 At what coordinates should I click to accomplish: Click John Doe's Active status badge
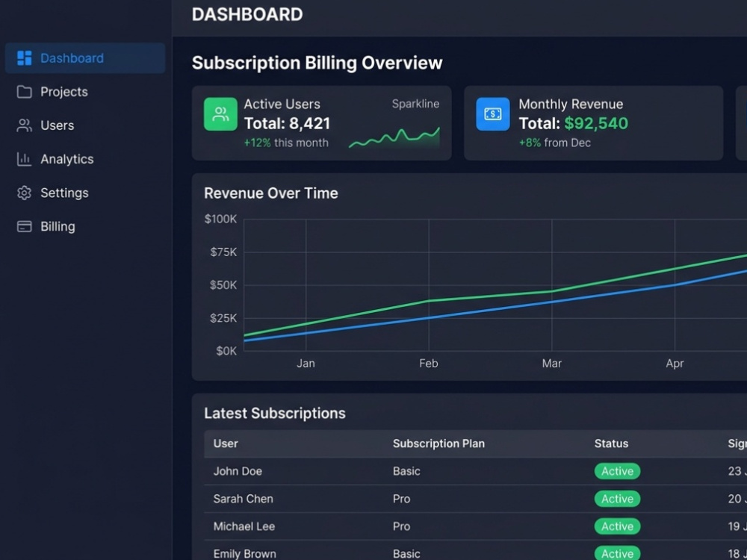click(x=618, y=471)
